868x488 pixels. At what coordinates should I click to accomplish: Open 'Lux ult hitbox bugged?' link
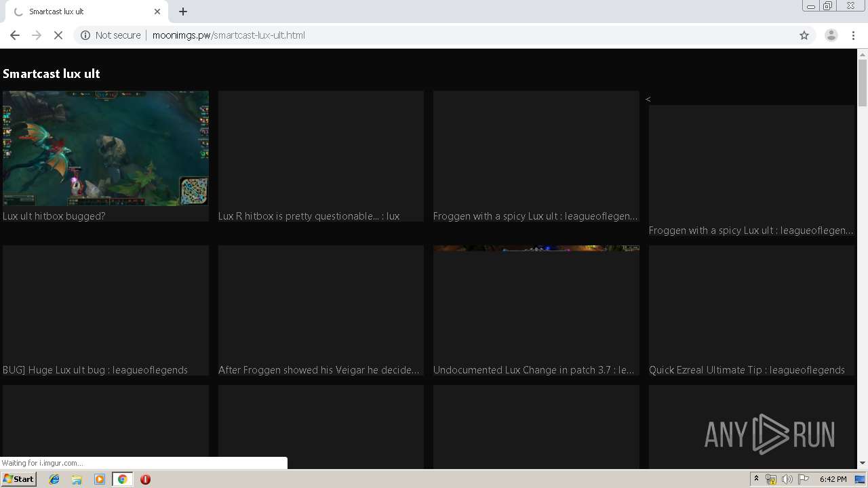54,216
